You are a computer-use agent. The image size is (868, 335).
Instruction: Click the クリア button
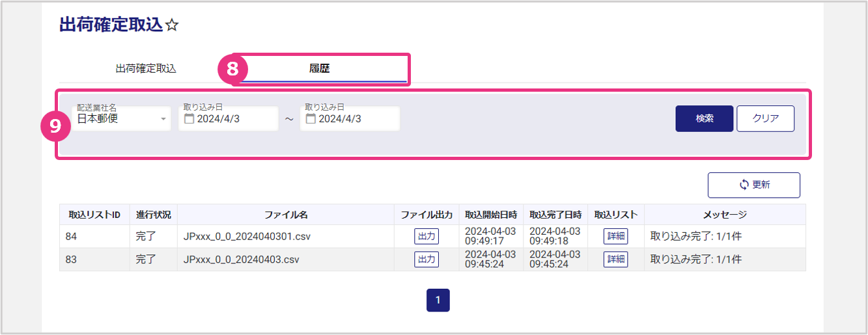tap(765, 119)
